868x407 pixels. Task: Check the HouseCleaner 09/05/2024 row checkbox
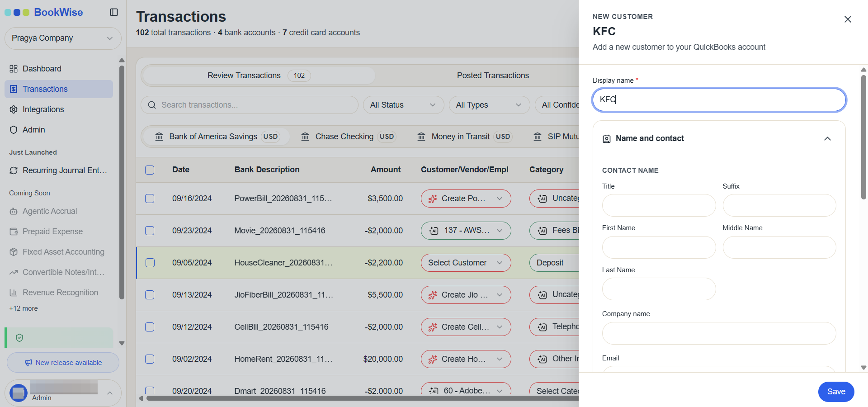click(x=150, y=263)
